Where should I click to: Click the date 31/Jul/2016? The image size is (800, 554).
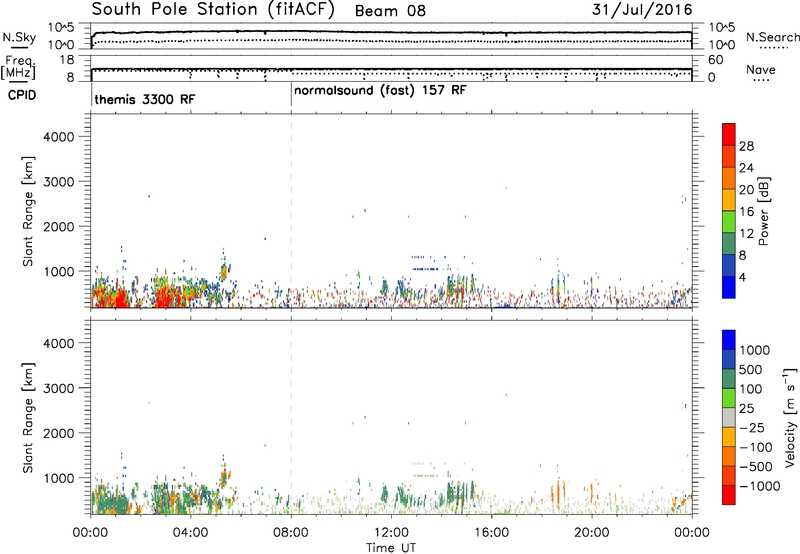point(642,10)
